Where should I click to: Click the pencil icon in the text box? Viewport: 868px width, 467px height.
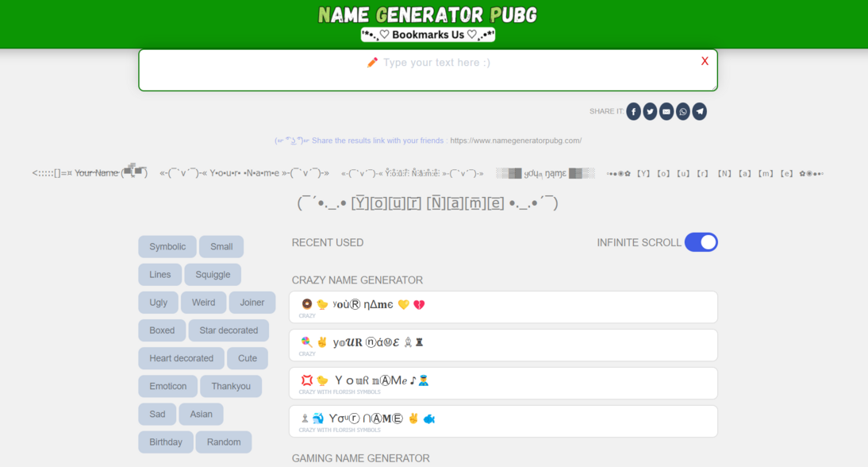(373, 62)
